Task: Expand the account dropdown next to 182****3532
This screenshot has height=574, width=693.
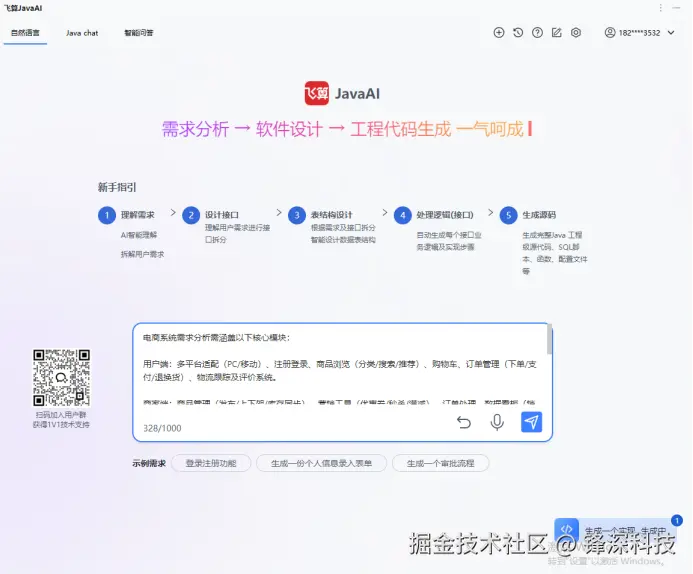Action: (671, 32)
